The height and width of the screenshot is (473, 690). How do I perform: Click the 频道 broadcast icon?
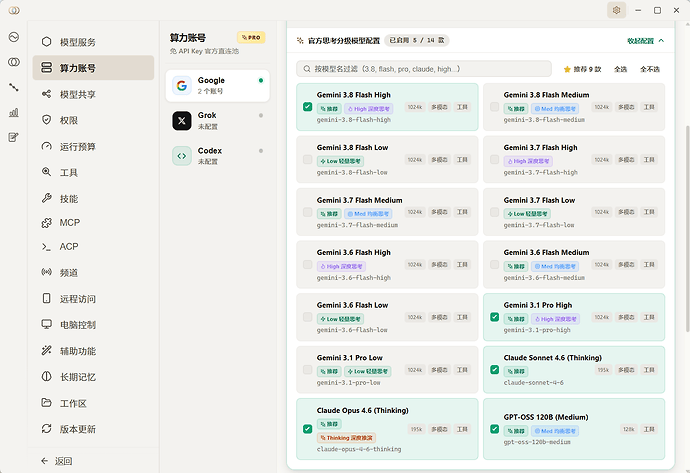pyautogui.click(x=46, y=272)
